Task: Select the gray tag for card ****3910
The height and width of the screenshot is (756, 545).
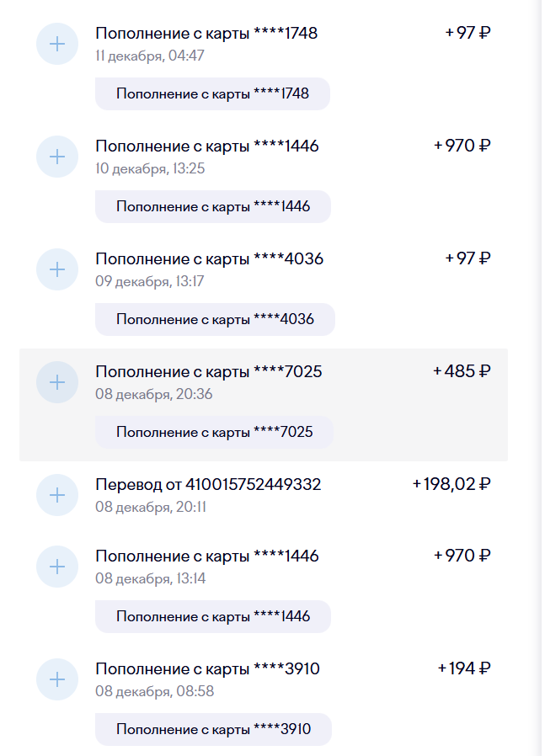Action: 213,730
